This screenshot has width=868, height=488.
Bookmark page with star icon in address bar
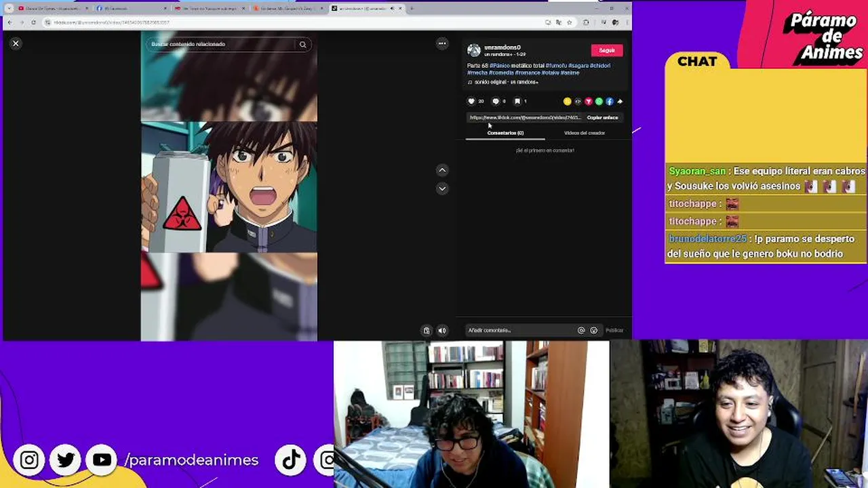pyautogui.click(x=568, y=22)
